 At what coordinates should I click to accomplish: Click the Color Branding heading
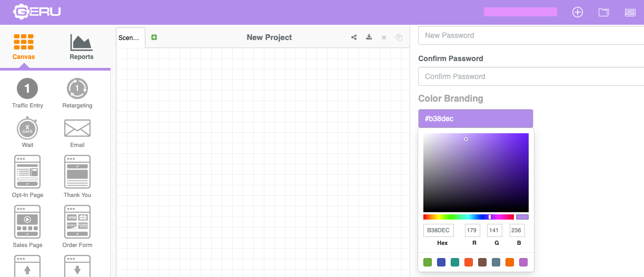click(451, 98)
